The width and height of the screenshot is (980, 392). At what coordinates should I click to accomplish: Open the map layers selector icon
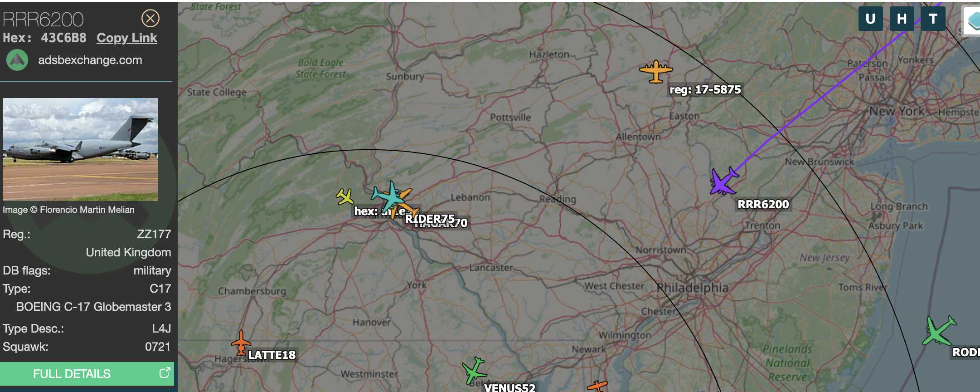[x=973, y=20]
